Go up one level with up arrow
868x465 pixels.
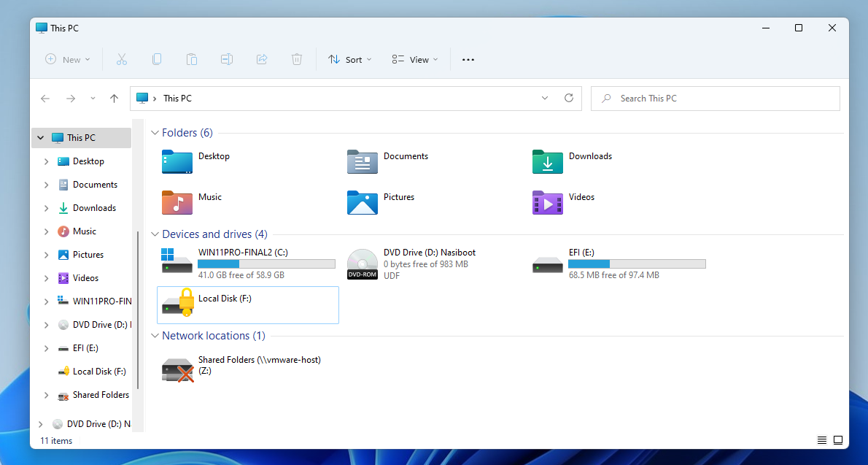coord(114,99)
